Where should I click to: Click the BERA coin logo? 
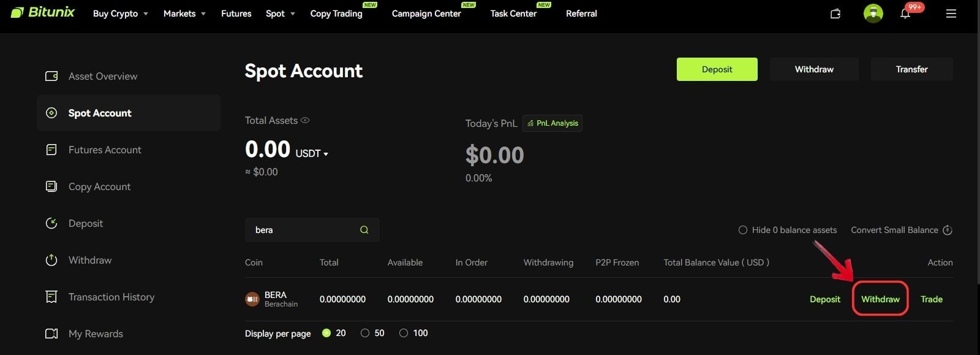click(x=252, y=299)
